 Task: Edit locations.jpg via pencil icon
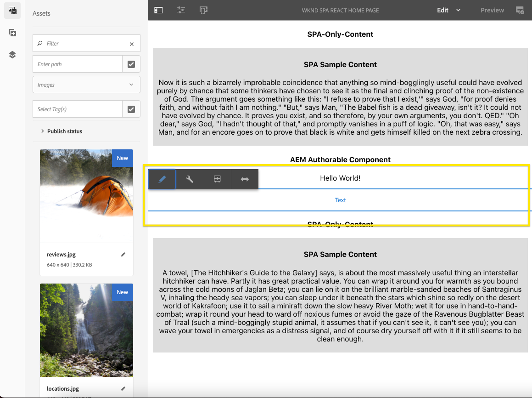pyautogui.click(x=123, y=389)
